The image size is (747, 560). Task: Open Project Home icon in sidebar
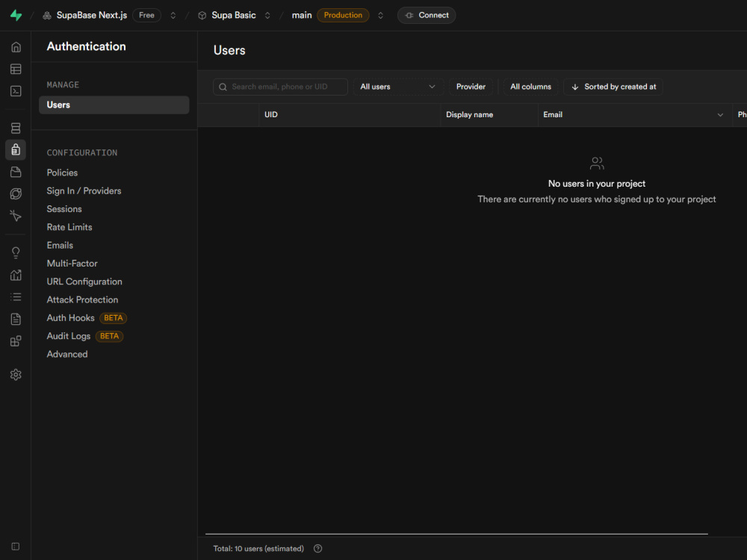pos(16,47)
